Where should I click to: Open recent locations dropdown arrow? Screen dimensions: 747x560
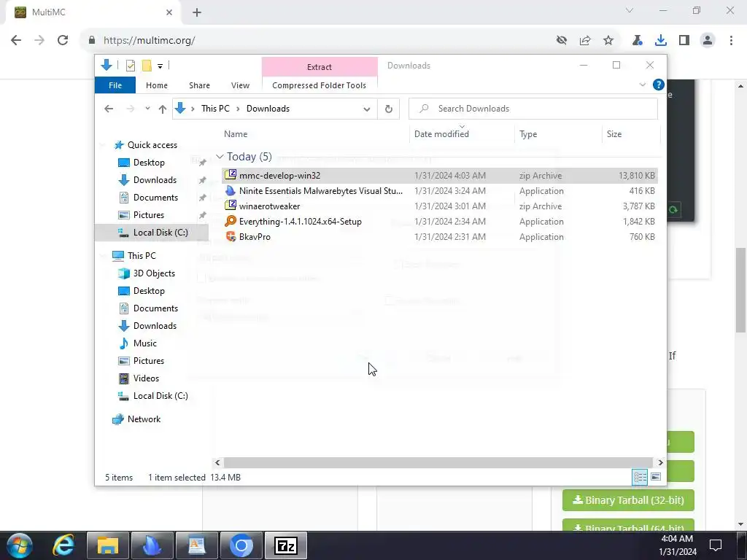coord(147,109)
